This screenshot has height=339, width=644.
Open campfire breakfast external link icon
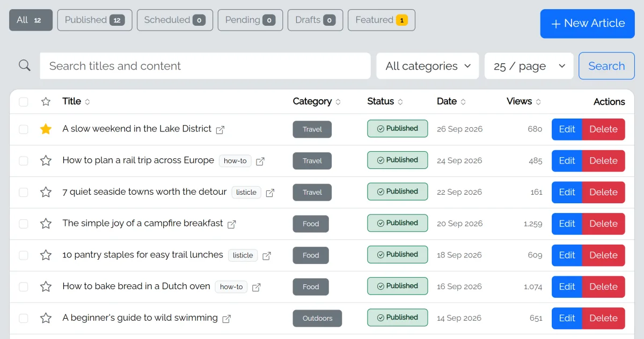[232, 224]
